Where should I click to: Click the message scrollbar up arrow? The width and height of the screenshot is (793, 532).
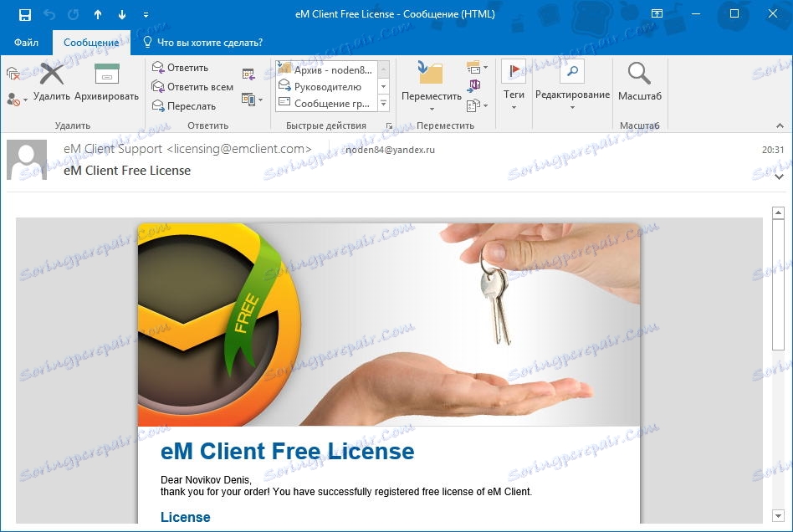[778, 213]
